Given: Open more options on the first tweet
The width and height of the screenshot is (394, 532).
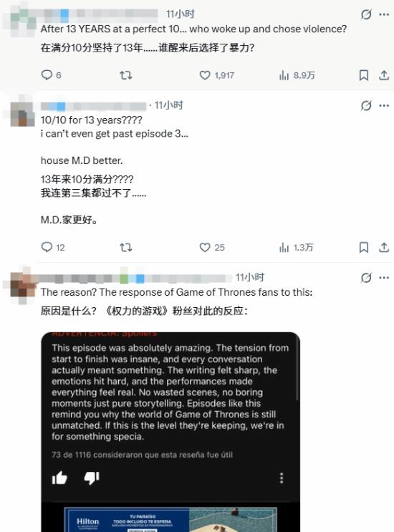Looking at the screenshot, I should [384, 14].
